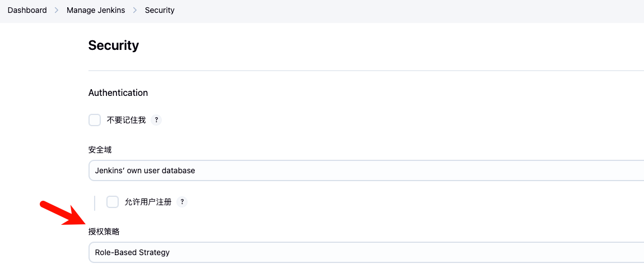Click the help icon beside 不要记住我
The width and height of the screenshot is (644, 277).
pyautogui.click(x=157, y=120)
